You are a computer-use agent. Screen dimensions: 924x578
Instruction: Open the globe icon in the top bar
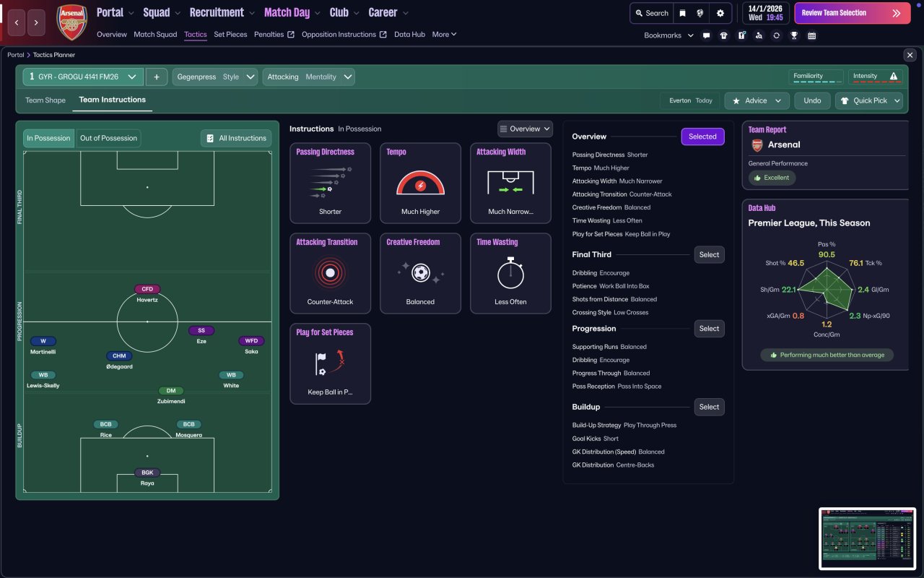tap(699, 13)
